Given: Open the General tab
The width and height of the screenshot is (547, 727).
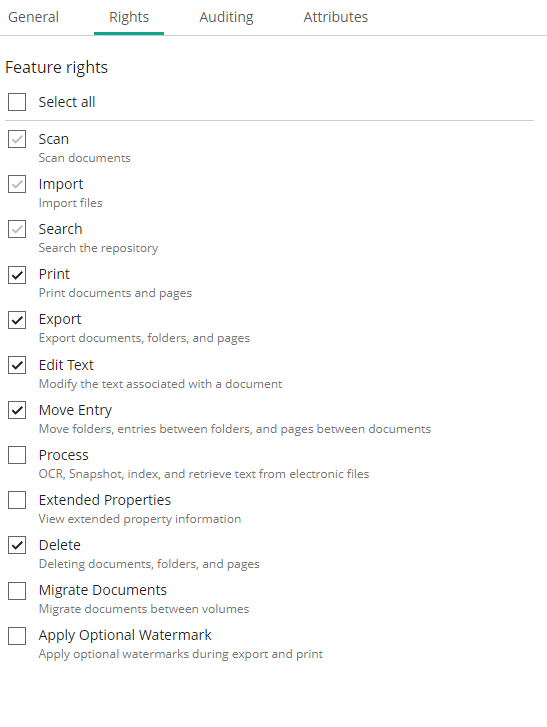Looking at the screenshot, I should pos(33,17).
